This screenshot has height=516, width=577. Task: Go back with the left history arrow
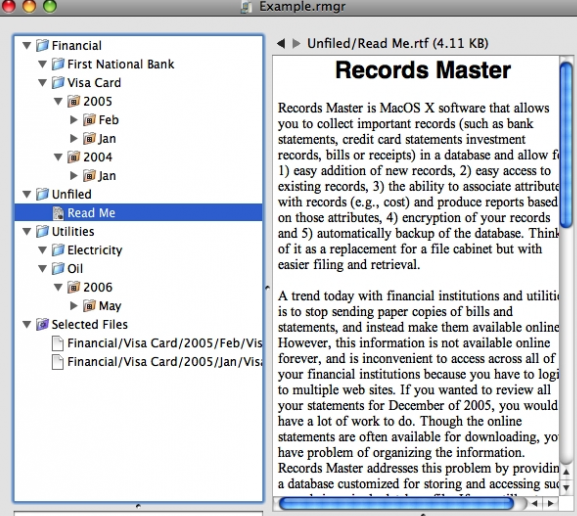tap(281, 44)
